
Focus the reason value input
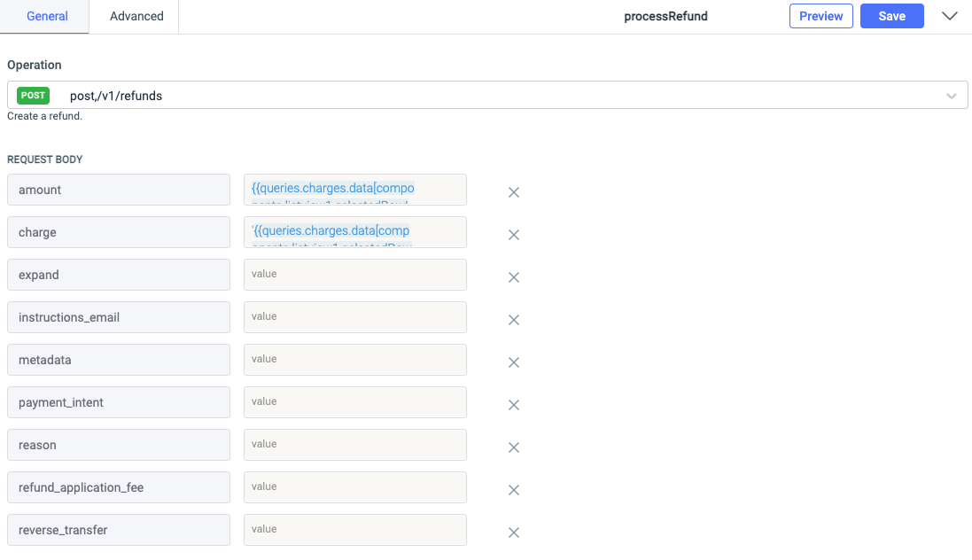(354, 445)
